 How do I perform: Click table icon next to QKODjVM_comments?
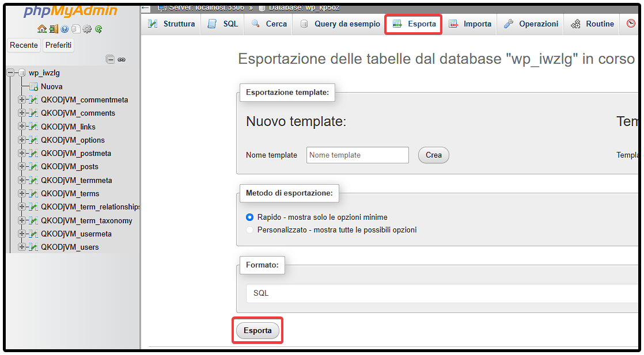[33, 113]
